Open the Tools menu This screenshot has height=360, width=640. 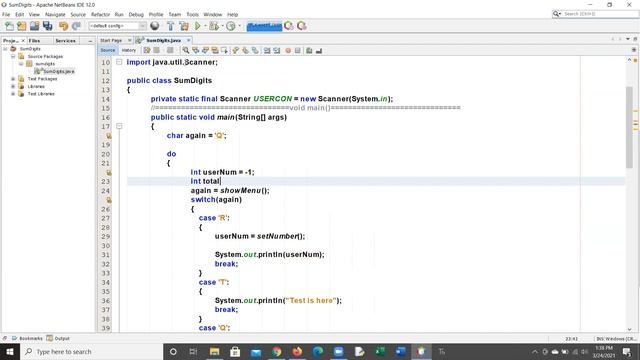[x=192, y=14]
